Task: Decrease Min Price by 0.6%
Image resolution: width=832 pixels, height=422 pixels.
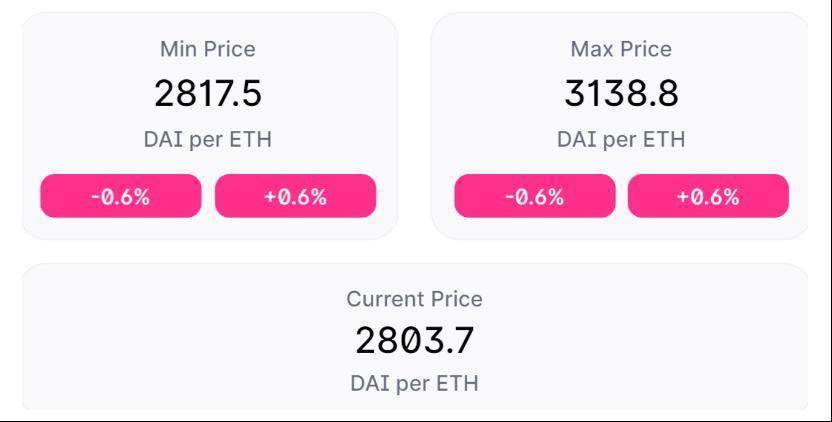Action: pos(120,196)
